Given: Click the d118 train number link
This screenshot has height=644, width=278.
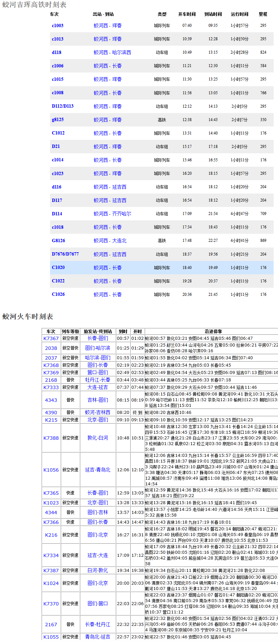Looking at the screenshot, I should 56,52.
